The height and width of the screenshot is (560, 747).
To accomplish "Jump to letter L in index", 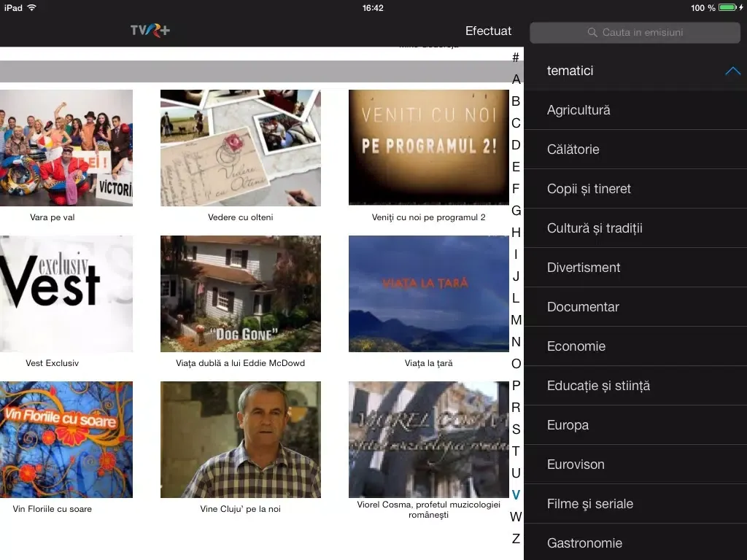I will (516, 298).
